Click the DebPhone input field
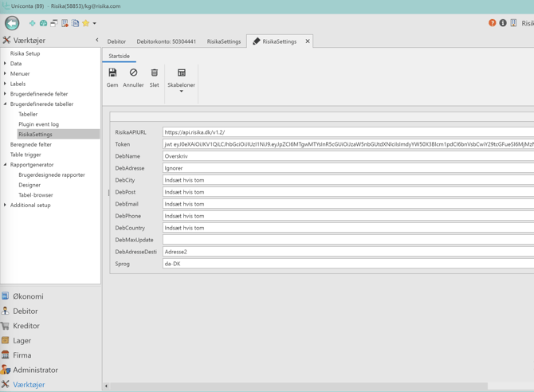Viewport: 534px width, 392px height. [348, 216]
